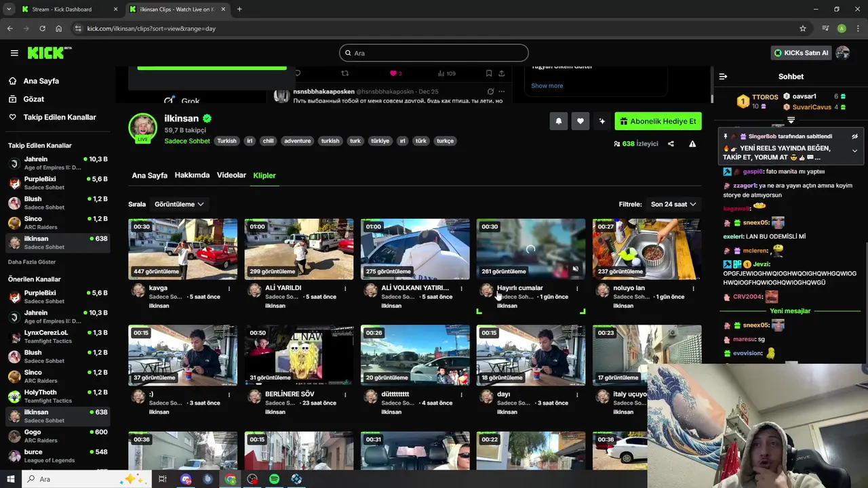Open HolyThoth recommended channel
This screenshot has width=868, height=488.
tap(58, 396)
